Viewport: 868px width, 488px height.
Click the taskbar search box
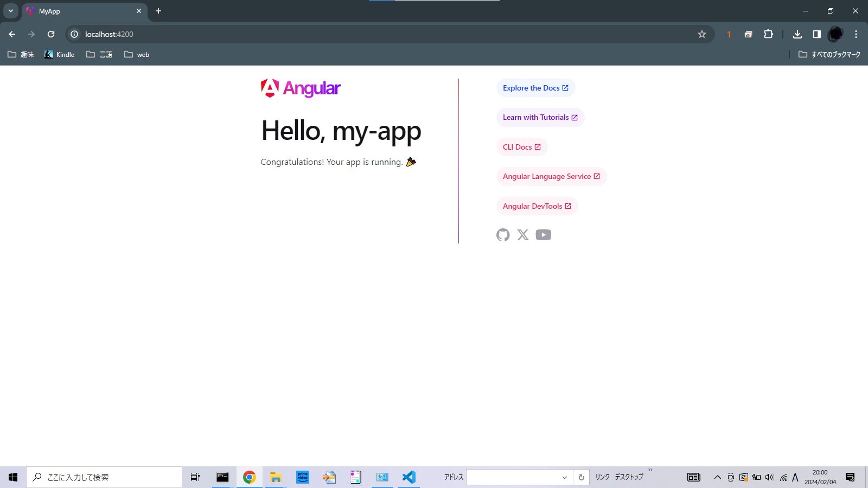point(104,477)
